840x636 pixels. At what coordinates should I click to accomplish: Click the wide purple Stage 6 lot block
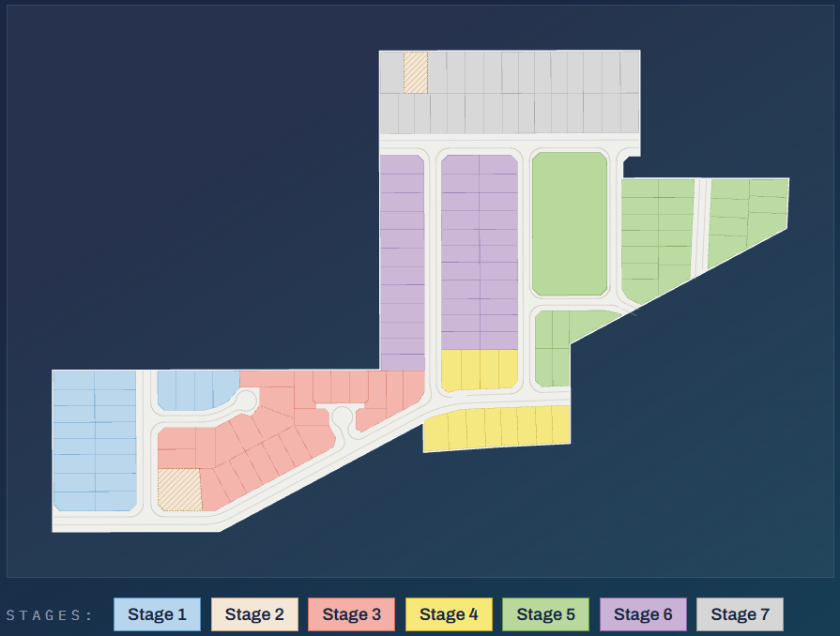click(x=480, y=251)
